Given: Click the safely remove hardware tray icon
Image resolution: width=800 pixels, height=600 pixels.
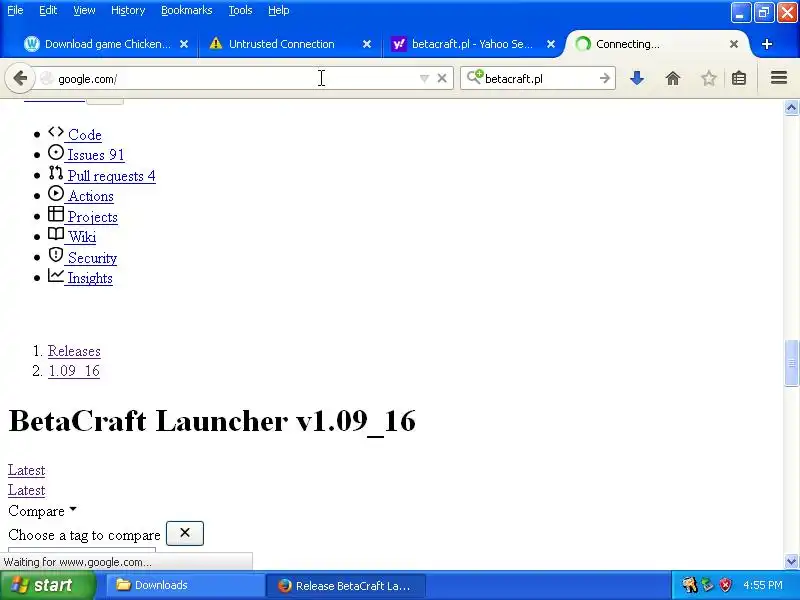Looking at the screenshot, I should click(707, 585).
